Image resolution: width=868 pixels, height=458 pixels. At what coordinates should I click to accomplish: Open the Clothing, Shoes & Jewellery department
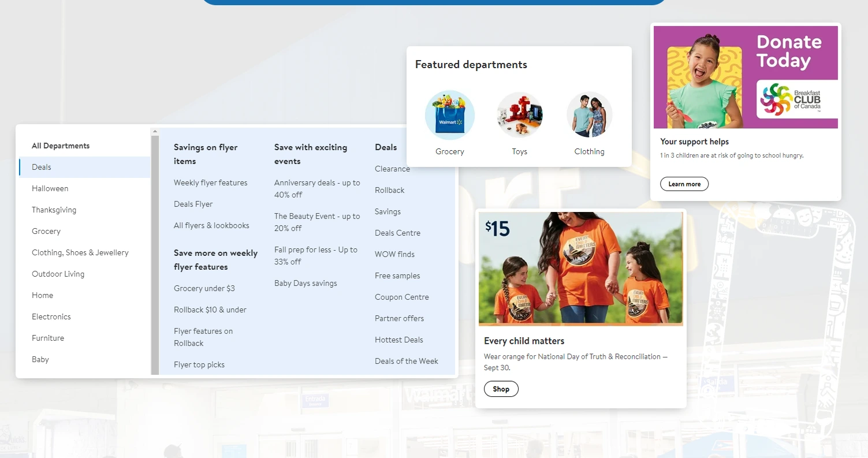(x=80, y=252)
